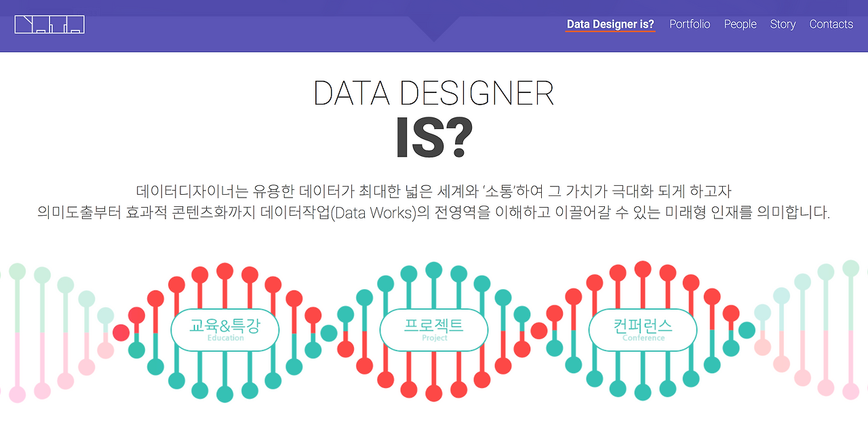Select the 프로젝트 Project badge

pyautogui.click(x=433, y=330)
